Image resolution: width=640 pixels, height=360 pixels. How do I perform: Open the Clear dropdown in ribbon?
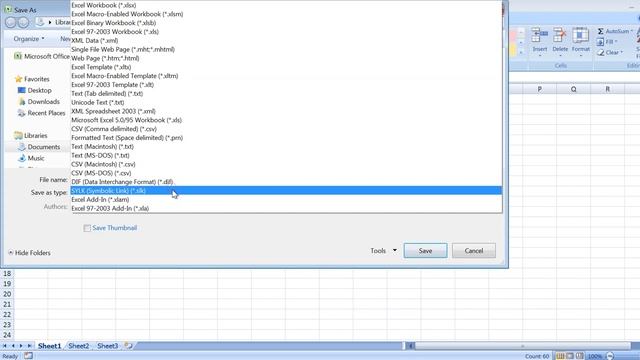[610, 53]
